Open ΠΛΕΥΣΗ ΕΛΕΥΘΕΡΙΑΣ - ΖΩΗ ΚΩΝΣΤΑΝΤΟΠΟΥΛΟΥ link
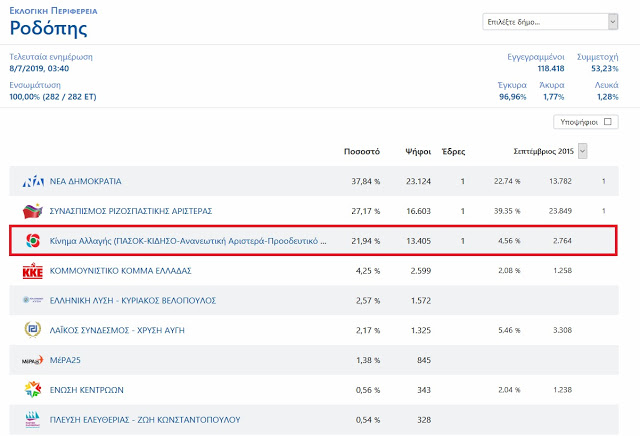The height and width of the screenshot is (436, 640). click(x=145, y=420)
